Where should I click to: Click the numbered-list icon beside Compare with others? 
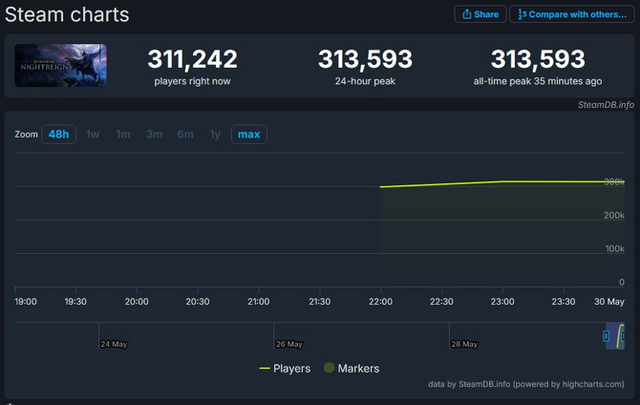pyautogui.click(x=521, y=15)
